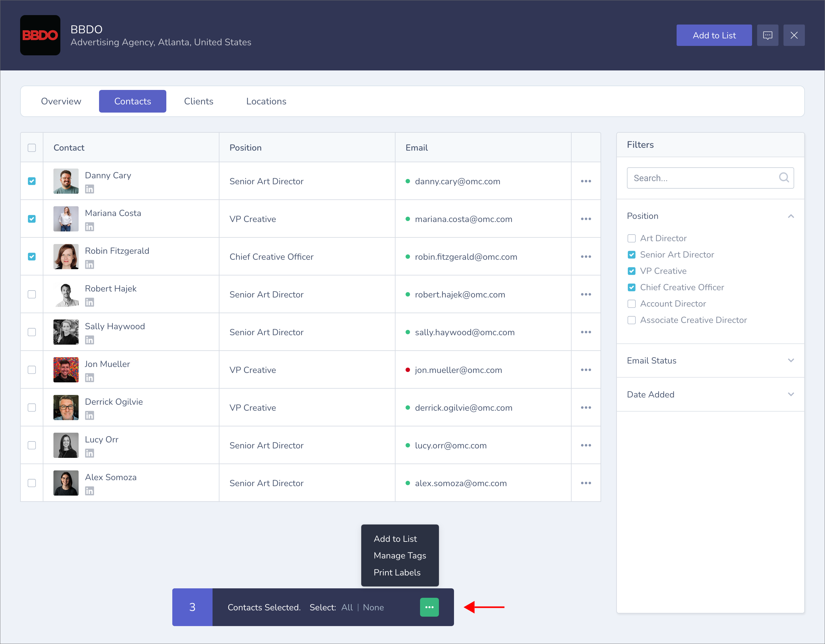Viewport: 825px width, 644px height.
Task: Open Sally Haywood's LinkedIn icon
Action: (90, 340)
